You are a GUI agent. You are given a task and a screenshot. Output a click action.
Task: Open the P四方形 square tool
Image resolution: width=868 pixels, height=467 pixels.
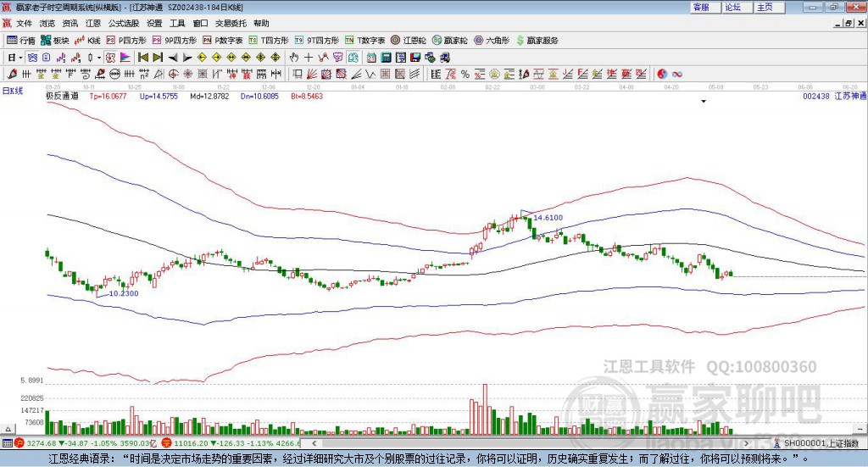[x=126, y=41]
